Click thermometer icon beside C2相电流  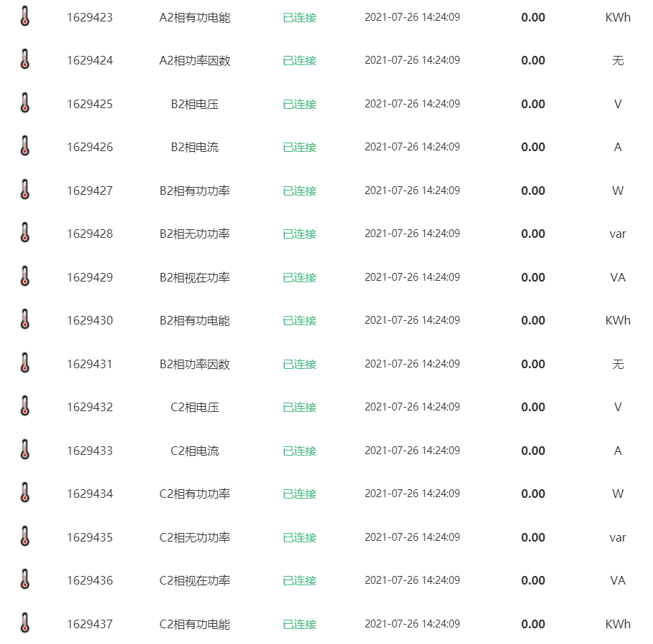point(25,451)
